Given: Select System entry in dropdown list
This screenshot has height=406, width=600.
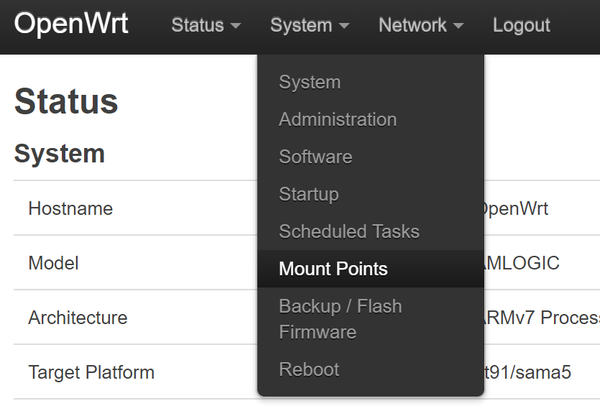Looking at the screenshot, I should 370,82.
